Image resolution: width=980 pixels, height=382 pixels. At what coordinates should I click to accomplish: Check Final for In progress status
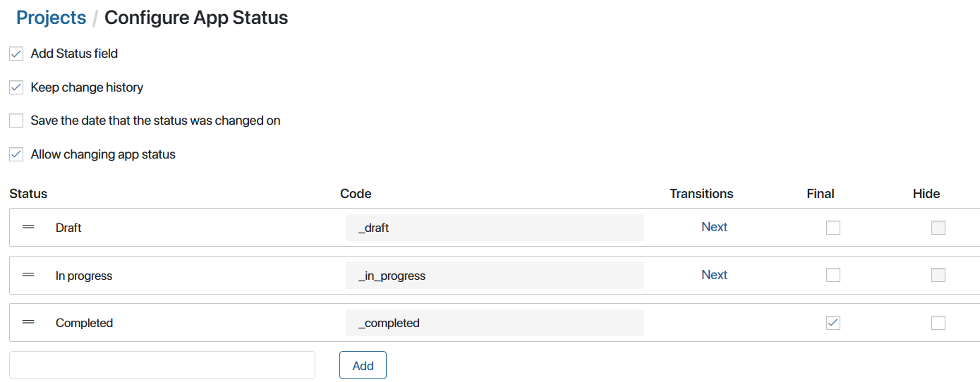(x=833, y=275)
